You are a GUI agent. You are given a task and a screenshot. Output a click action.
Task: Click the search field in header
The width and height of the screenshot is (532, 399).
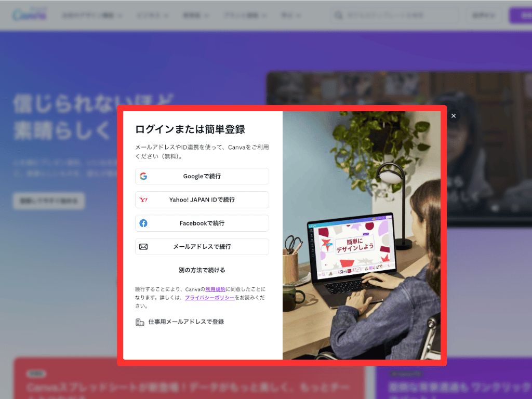[395, 15]
